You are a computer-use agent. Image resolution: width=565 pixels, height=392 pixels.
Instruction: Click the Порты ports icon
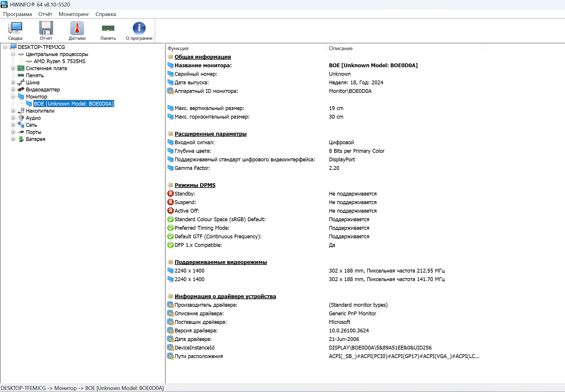[x=21, y=132]
